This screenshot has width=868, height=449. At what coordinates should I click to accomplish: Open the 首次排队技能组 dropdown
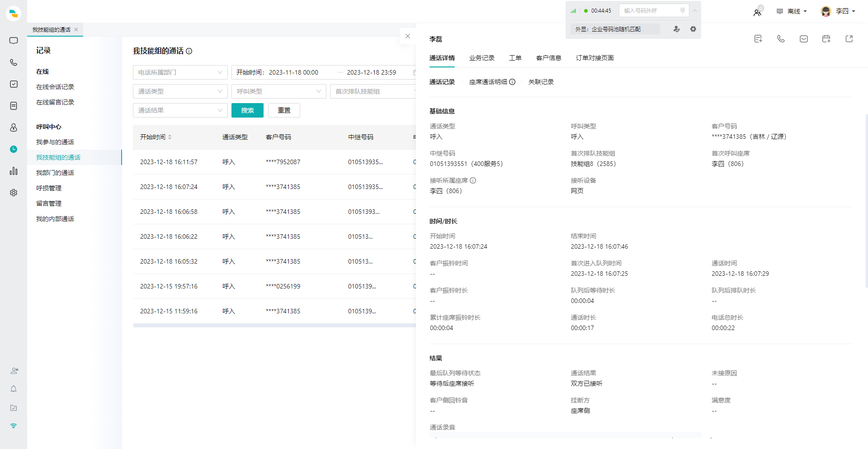(373, 91)
